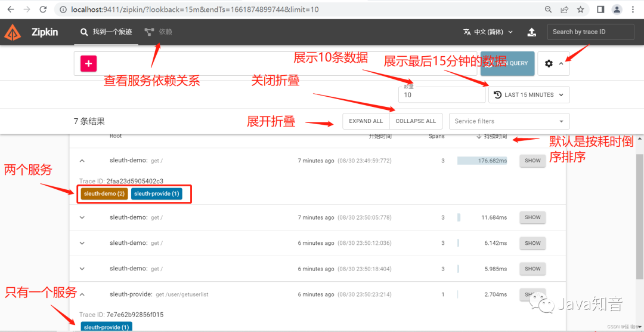Open the Service filters dropdown
The width and height of the screenshot is (644, 332).
[x=509, y=121]
